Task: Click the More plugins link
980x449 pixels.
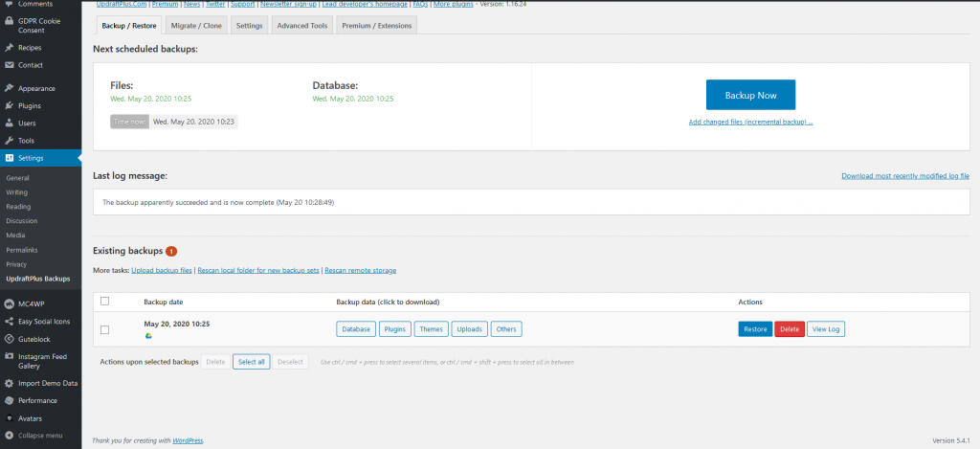Action: (x=455, y=4)
